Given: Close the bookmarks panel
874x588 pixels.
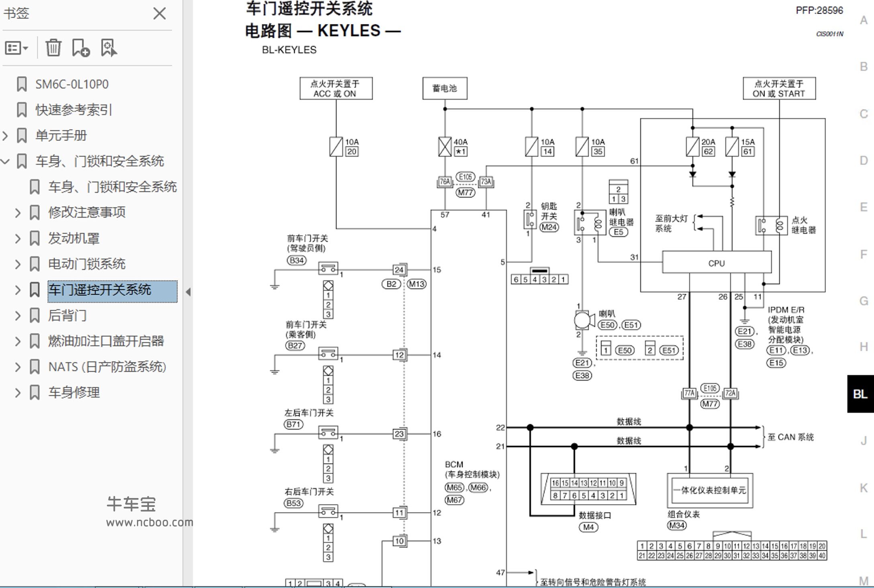Looking at the screenshot, I should point(159,14).
